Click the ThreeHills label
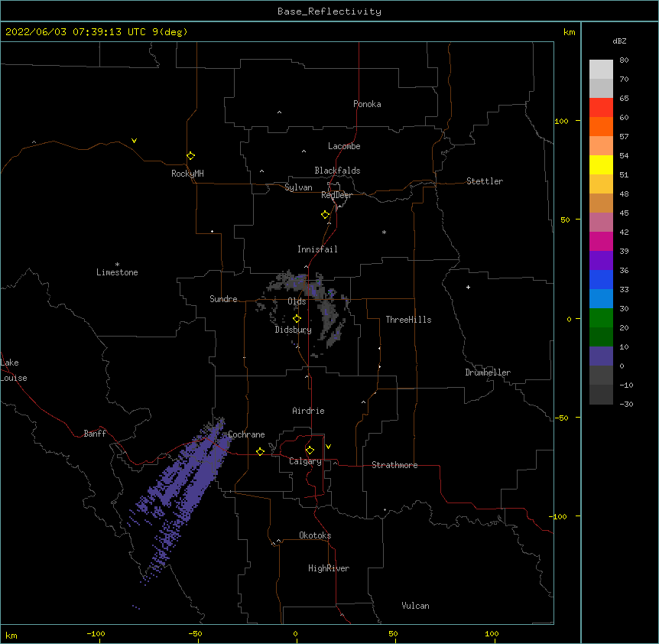The image size is (659, 644). [x=408, y=320]
